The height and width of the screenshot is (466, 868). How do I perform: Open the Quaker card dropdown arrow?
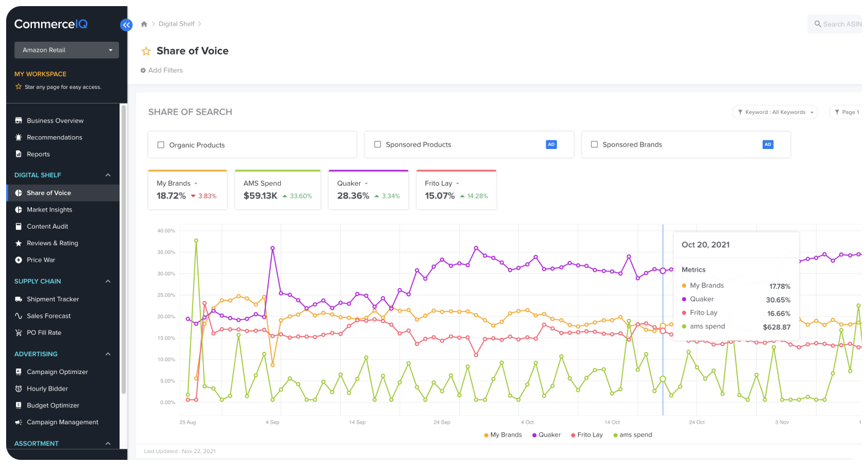[366, 183]
